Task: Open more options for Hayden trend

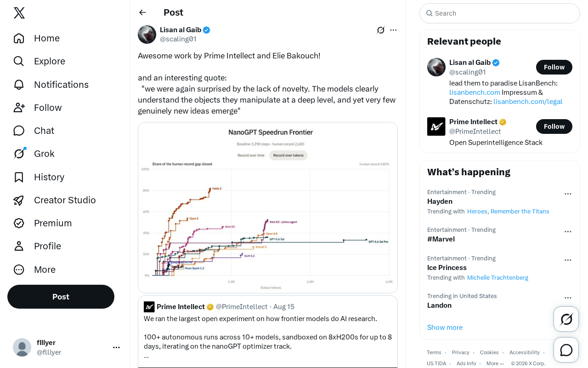Action: (568, 194)
